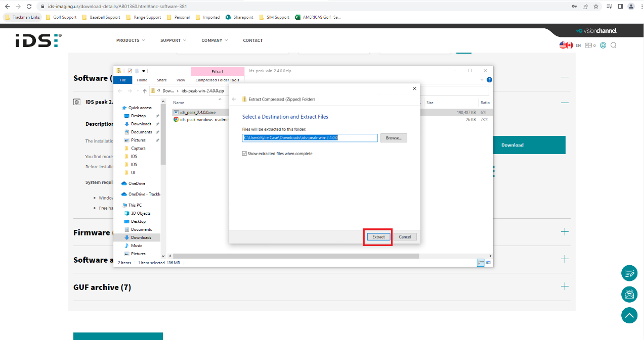Expand the GUF archive section
The width and height of the screenshot is (644, 340).
tap(565, 286)
